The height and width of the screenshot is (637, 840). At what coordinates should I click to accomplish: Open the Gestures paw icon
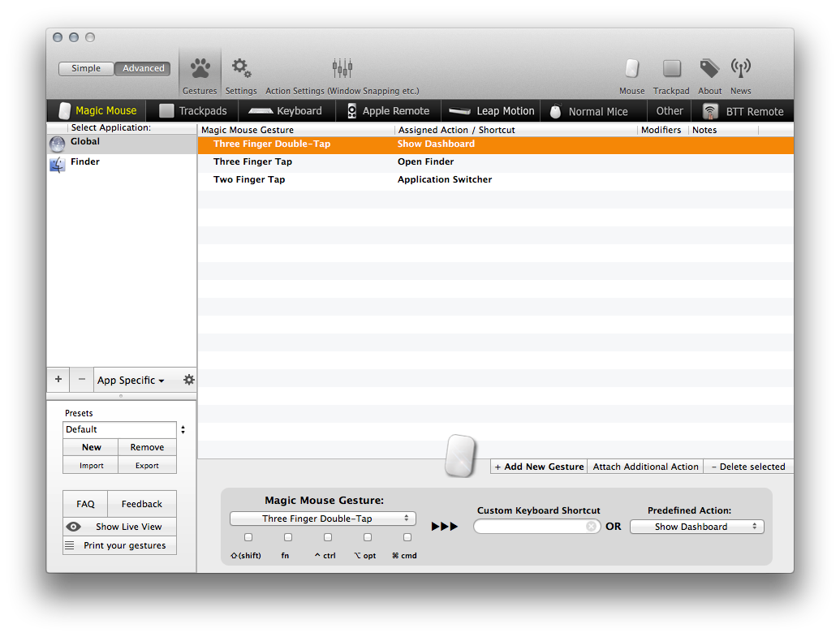click(200, 69)
